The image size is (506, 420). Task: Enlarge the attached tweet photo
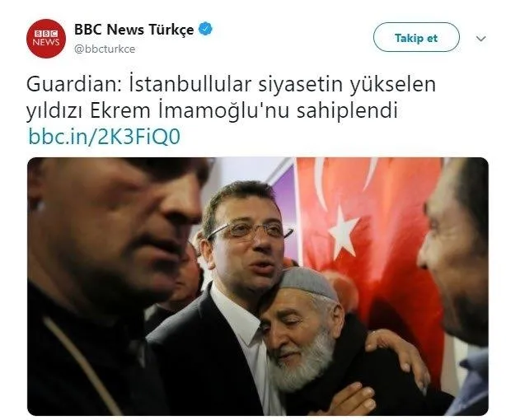(x=257, y=286)
